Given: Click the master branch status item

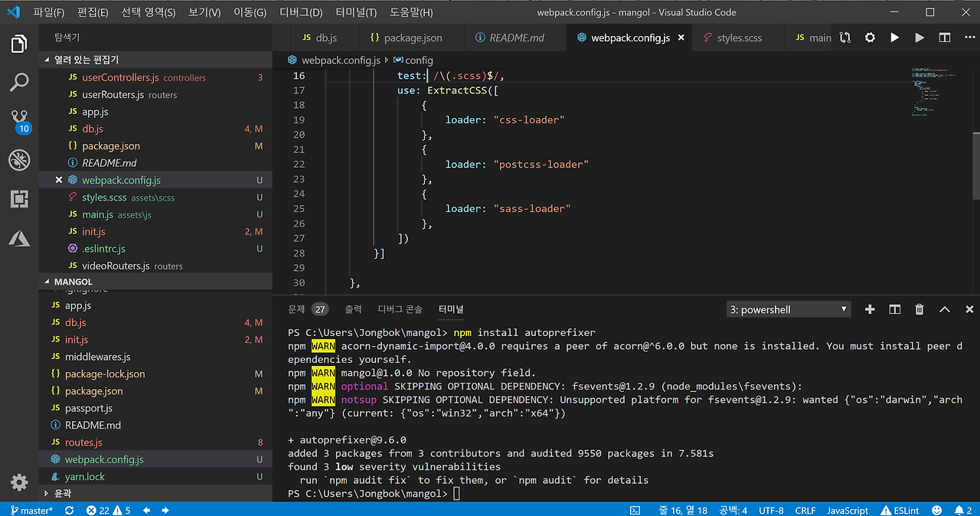Looking at the screenshot, I should [x=31, y=510].
